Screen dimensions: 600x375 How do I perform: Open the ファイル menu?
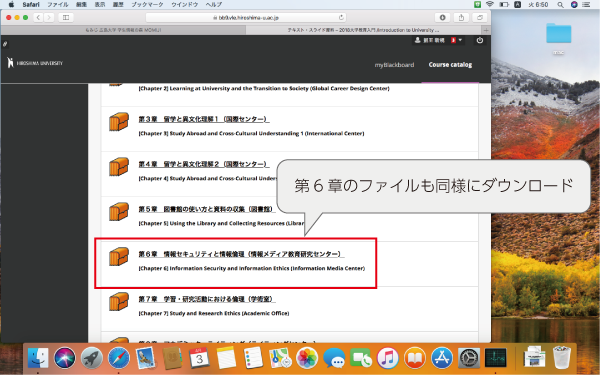[x=57, y=5]
